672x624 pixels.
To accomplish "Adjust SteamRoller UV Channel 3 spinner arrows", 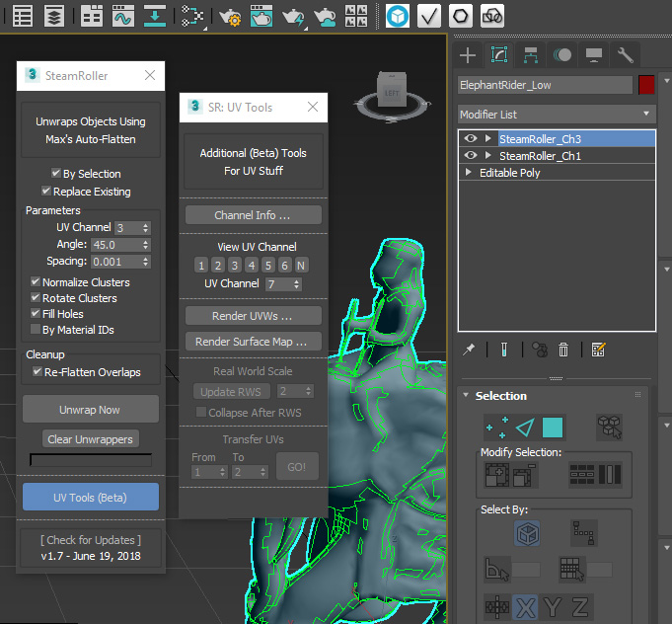I will click(146, 228).
